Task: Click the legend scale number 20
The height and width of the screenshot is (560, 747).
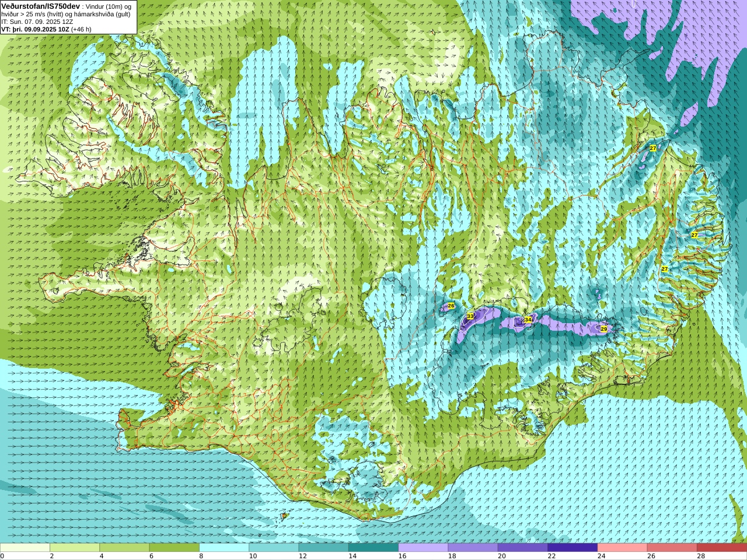Action: click(502, 556)
